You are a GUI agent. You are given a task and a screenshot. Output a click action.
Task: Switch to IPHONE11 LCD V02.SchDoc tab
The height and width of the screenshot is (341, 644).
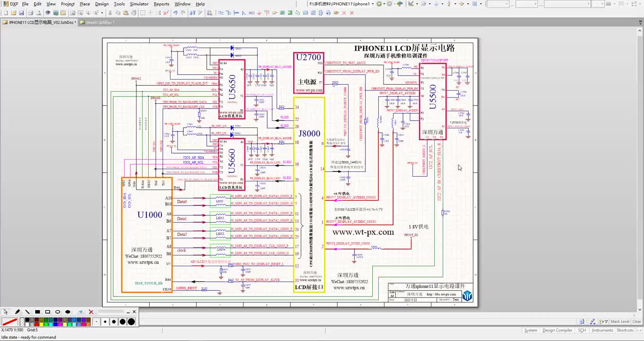39,22
